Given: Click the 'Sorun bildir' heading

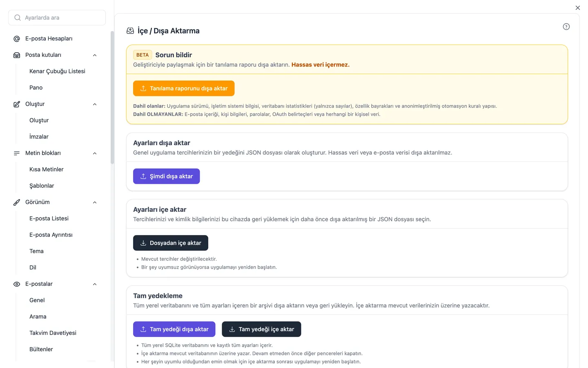Looking at the screenshot, I should coord(174,55).
